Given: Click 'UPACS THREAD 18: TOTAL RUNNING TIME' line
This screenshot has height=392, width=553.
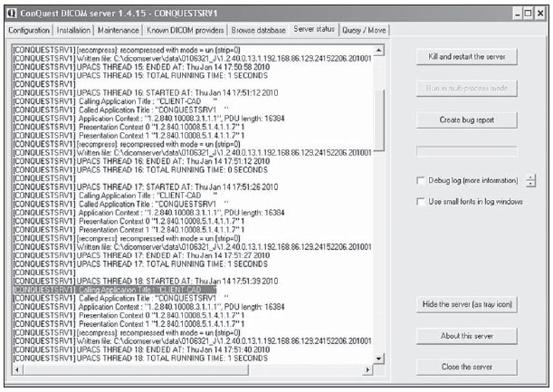Looking at the screenshot, I should pos(140,359).
